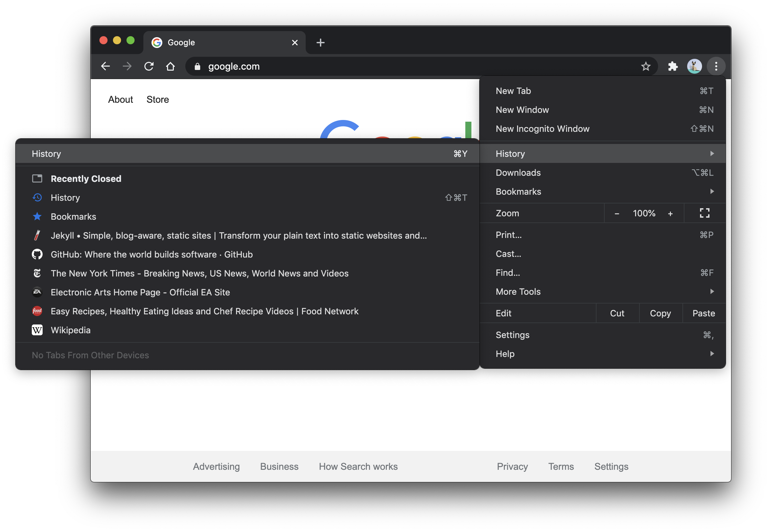Choose New Window from the menu
The width and height of the screenshot is (769, 532).
[603, 110]
